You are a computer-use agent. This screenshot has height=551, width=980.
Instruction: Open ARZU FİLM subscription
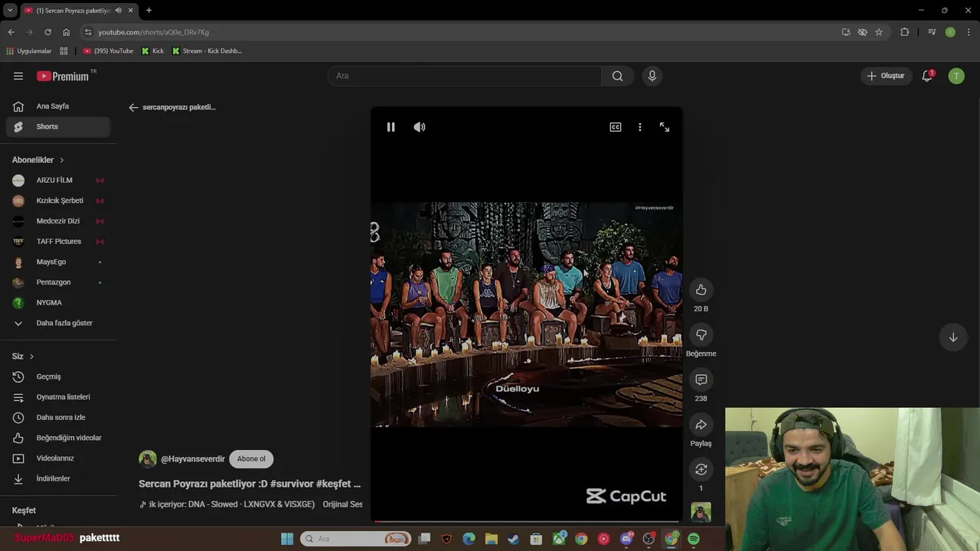coord(58,180)
